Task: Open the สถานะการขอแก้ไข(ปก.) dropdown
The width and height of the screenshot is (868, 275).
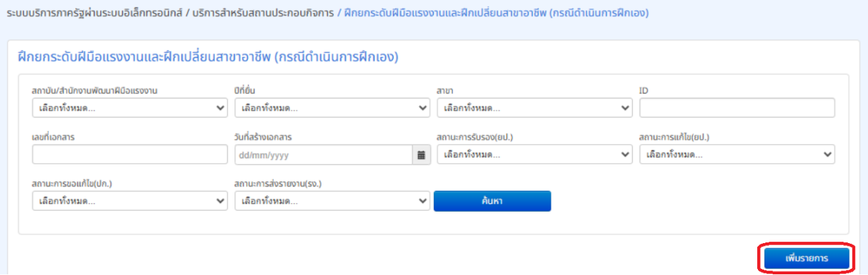Action: pyautogui.click(x=129, y=201)
